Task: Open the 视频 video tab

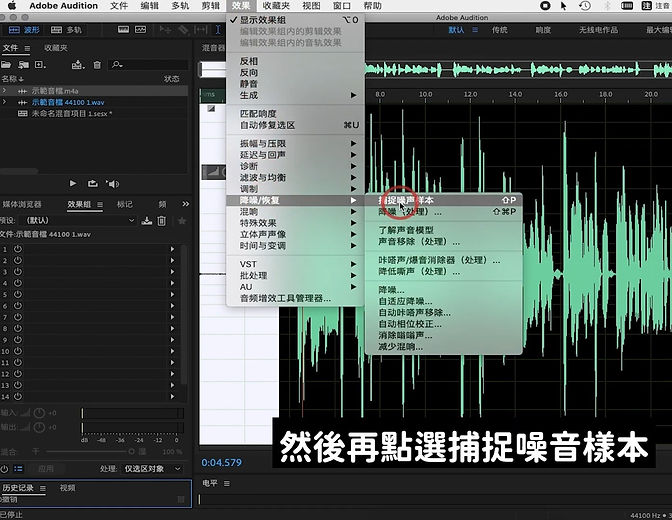Action: [67, 487]
